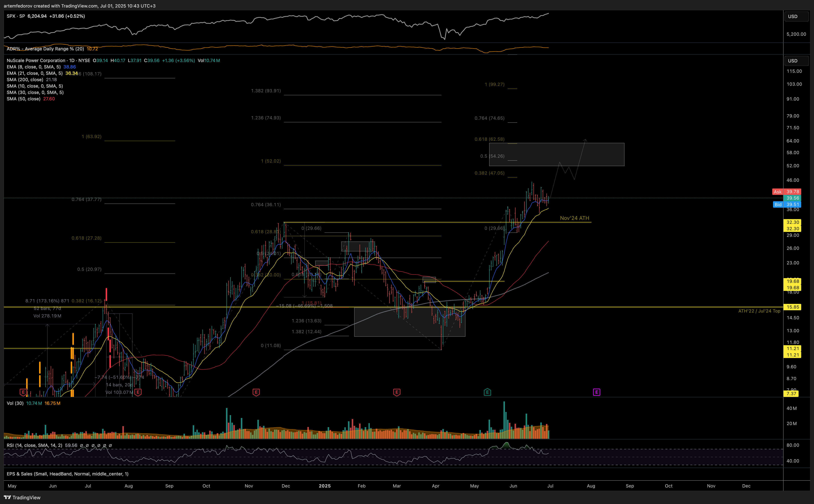814x504 pixels.
Task: Select the SMA (10, close) legend
Action: [35, 86]
